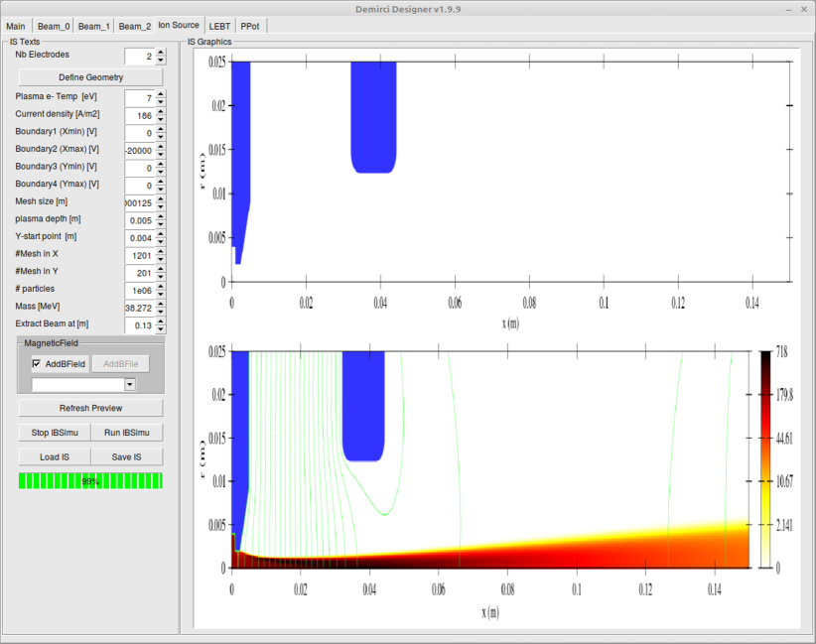Decrease the Mesh size value
The width and height of the screenshot is (816, 644).
pos(161,207)
